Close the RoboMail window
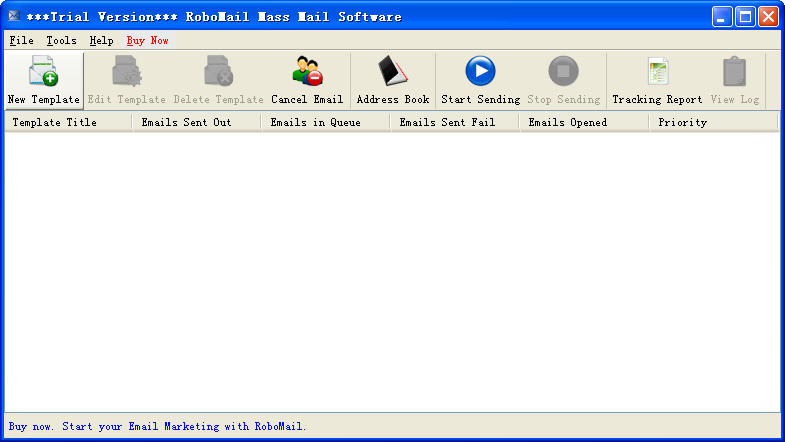This screenshot has height=442, width=785. coord(768,17)
